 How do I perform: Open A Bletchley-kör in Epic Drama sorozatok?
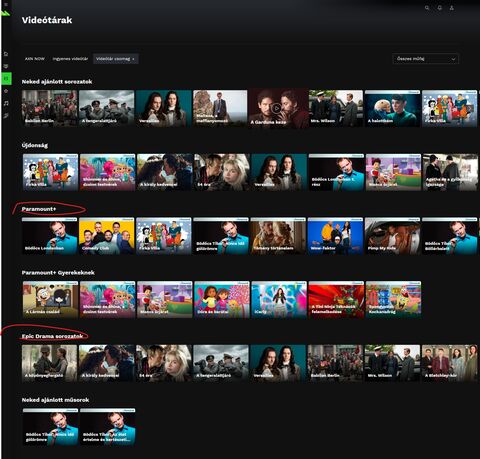pos(450,363)
